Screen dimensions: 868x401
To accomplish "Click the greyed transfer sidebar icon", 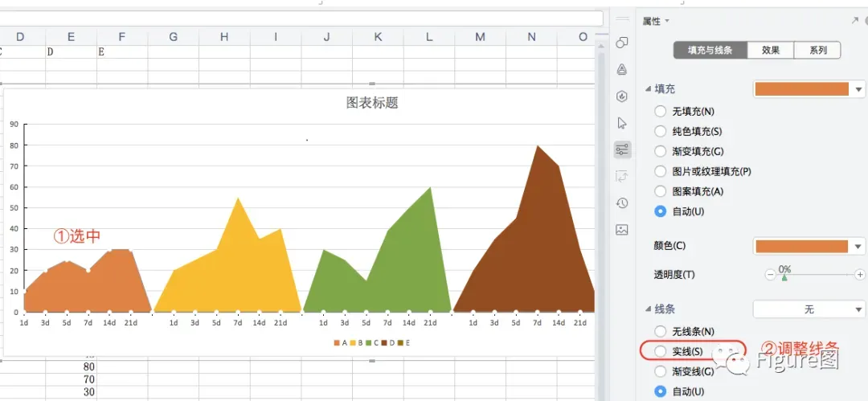I will coord(622,176).
